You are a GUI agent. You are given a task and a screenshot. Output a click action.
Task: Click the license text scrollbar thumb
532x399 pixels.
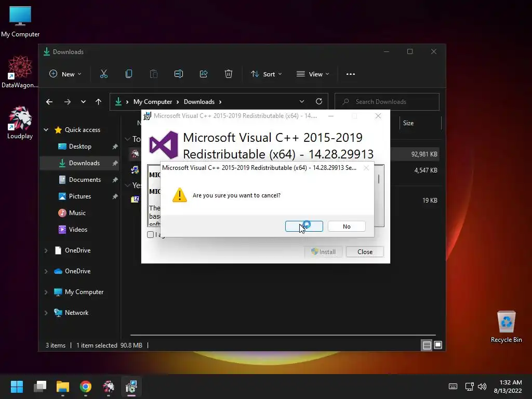(x=379, y=179)
